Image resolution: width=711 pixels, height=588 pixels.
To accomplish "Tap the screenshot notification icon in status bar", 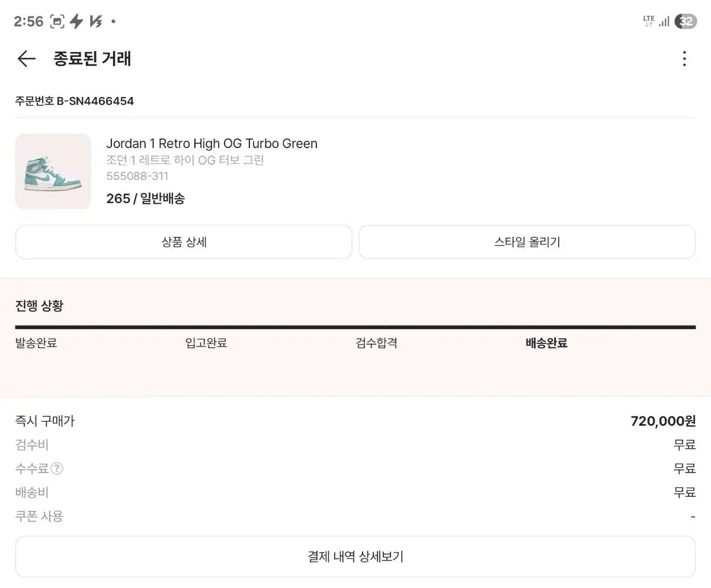I will [57, 22].
